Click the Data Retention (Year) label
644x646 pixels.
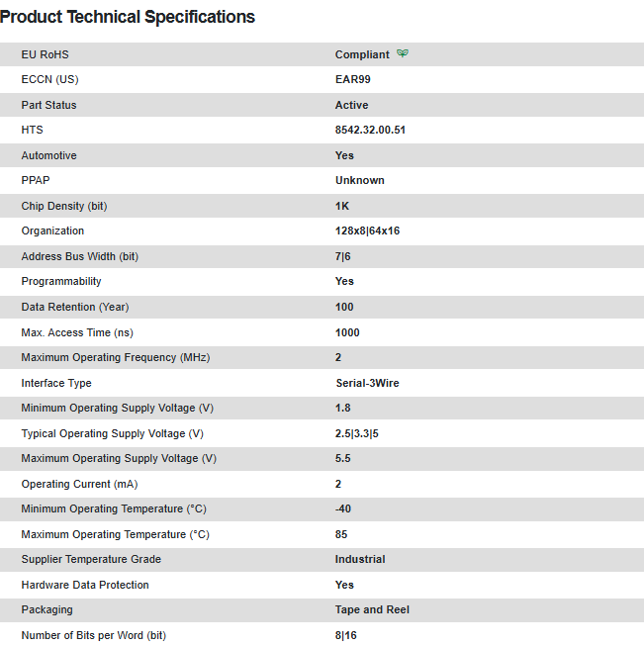tap(75, 307)
